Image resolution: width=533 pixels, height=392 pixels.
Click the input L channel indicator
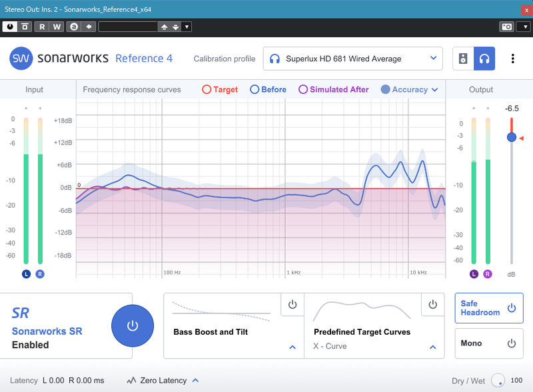pyautogui.click(x=26, y=274)
